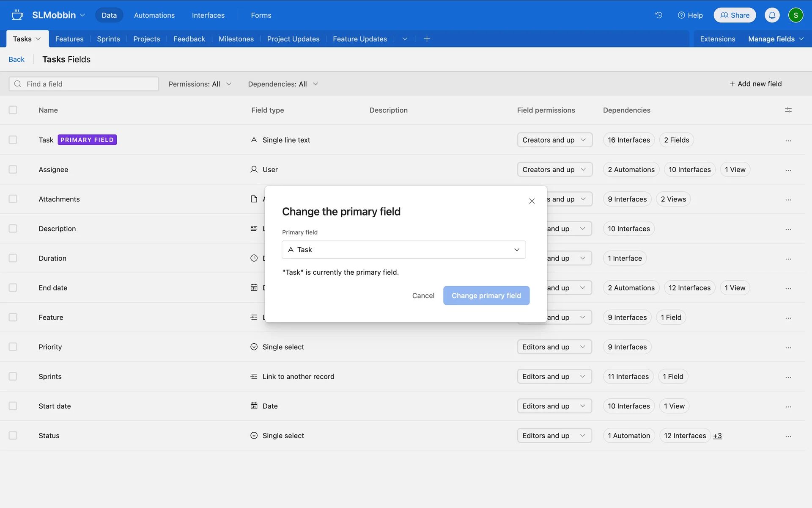The image size is (812, 508).
Task: Open more options for Task field row
Action: [788, 140]
